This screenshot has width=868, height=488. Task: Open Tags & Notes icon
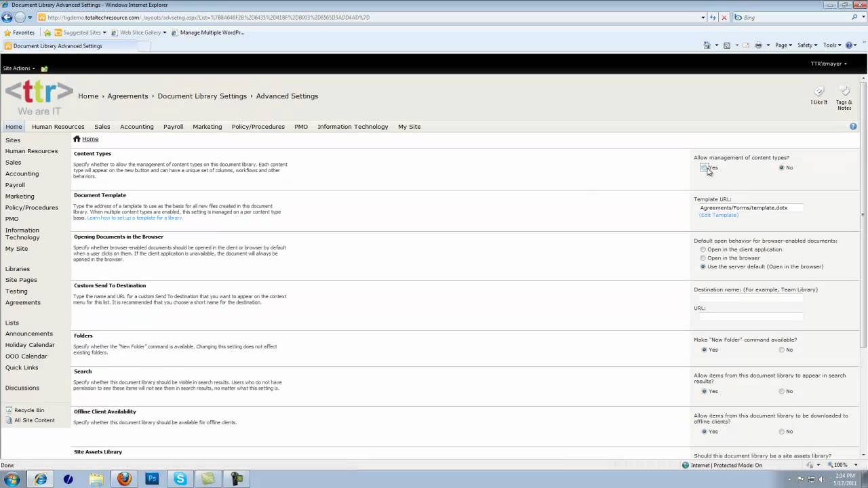844,91
